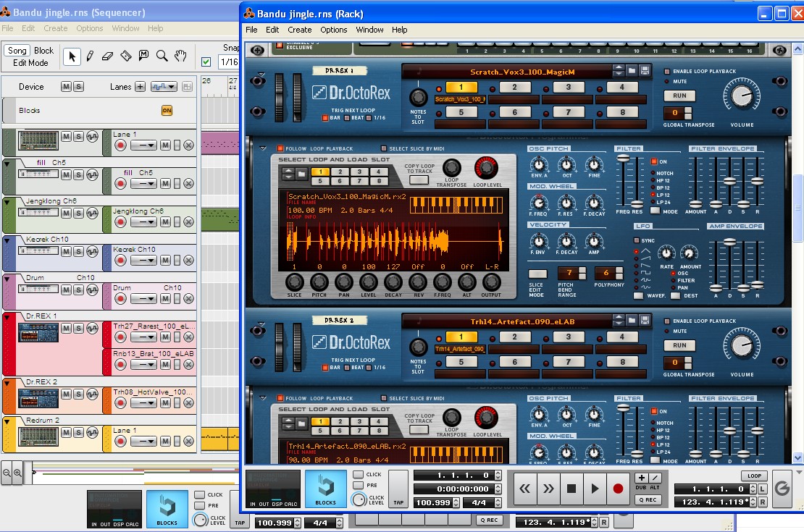Enable Select Slice By MIDI on Dr.OctoRex
The width and height of the screenshot is (804, 532).
coord(383,148)
